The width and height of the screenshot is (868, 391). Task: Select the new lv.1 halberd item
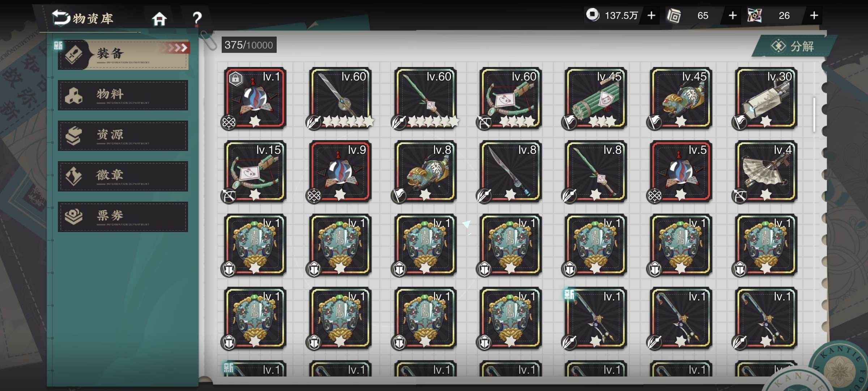(x=596, y=318)
